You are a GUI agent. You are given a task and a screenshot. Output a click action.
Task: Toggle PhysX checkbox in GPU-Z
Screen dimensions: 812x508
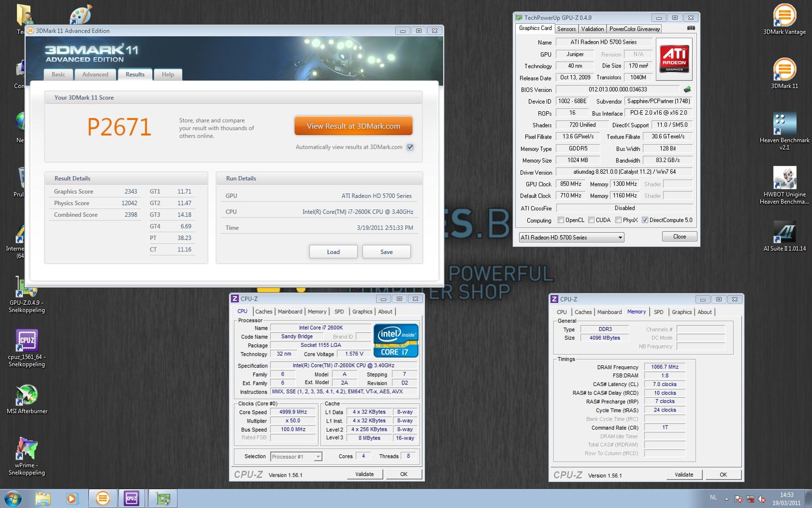pos(618,220)
